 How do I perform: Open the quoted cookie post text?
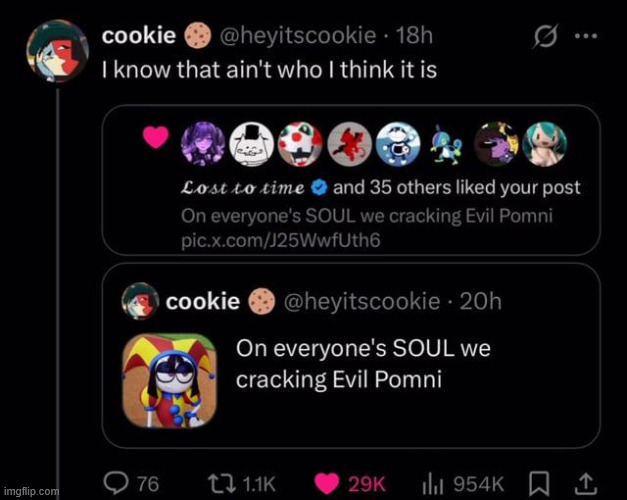[364, 364]
